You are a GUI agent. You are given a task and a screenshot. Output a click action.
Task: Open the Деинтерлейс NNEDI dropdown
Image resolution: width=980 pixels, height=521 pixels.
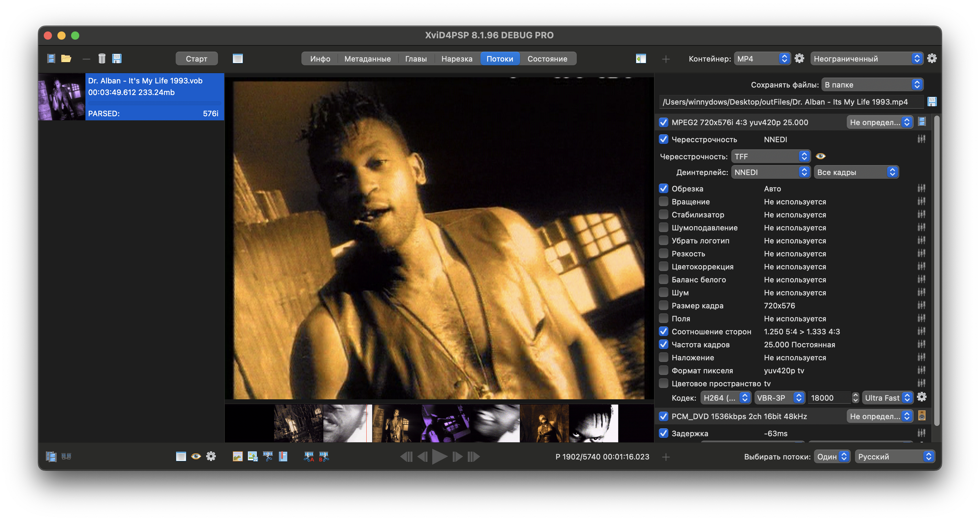771,172
